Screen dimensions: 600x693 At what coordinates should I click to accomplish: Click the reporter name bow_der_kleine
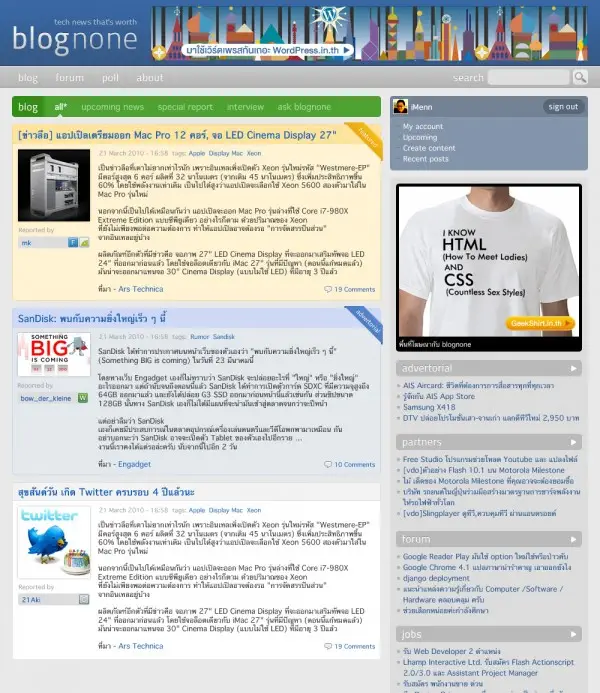pyautogui.click(x=46, y=398)
